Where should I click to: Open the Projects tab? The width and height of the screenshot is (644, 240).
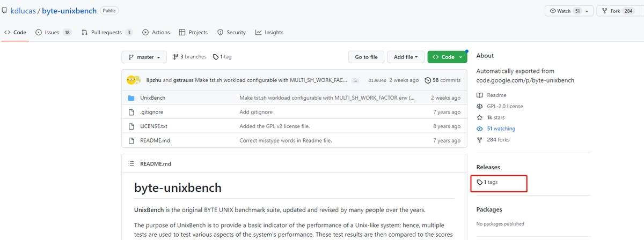pyautogui.click(x=193, y=33)
